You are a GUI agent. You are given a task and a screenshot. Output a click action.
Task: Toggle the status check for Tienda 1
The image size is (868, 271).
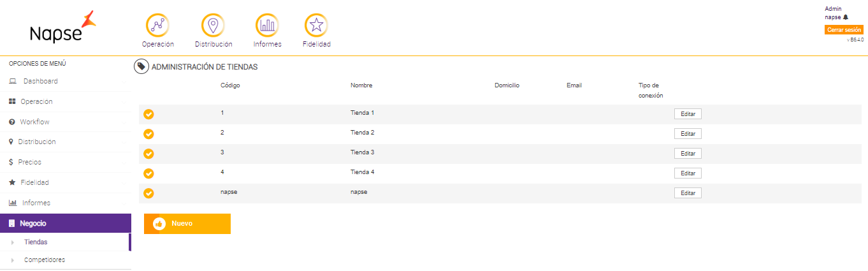coord(148,114)
